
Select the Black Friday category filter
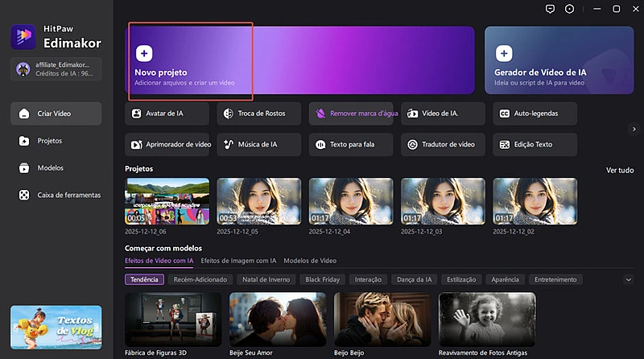(324, 279)
